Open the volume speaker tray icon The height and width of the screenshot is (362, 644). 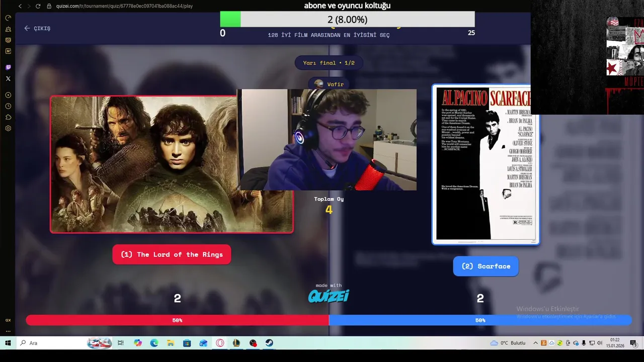(x=599, y=343)
